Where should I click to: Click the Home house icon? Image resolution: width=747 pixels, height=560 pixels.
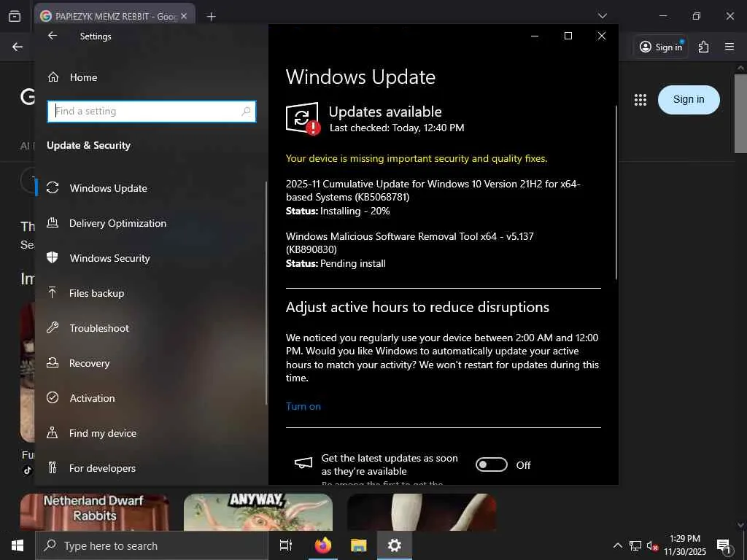53,77
